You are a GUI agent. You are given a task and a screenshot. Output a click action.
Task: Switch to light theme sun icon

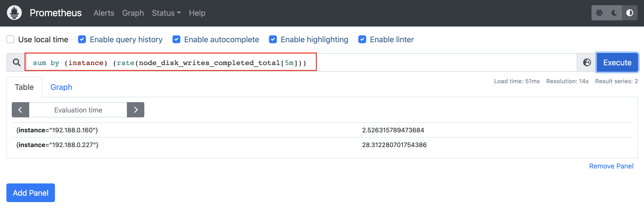coord(599,13)
